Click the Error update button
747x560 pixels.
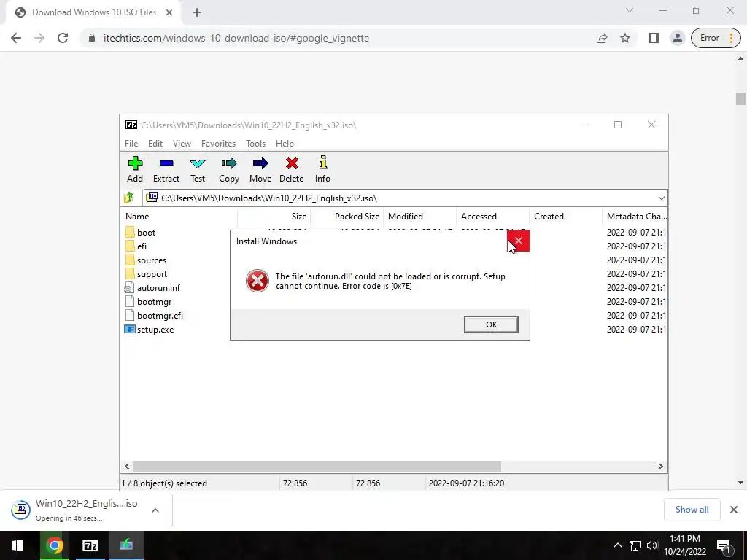coord(716,38)
